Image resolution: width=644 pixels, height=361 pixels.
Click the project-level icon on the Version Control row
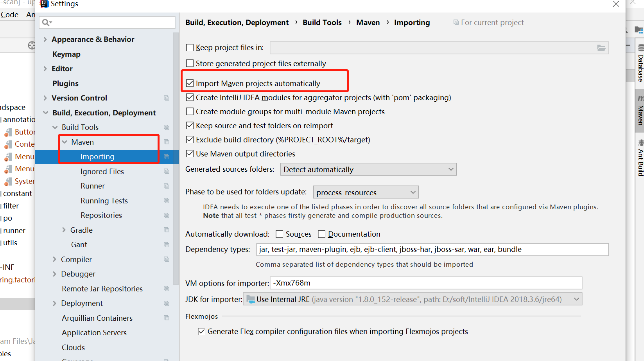pyautogui.click(x=166, y=98)
